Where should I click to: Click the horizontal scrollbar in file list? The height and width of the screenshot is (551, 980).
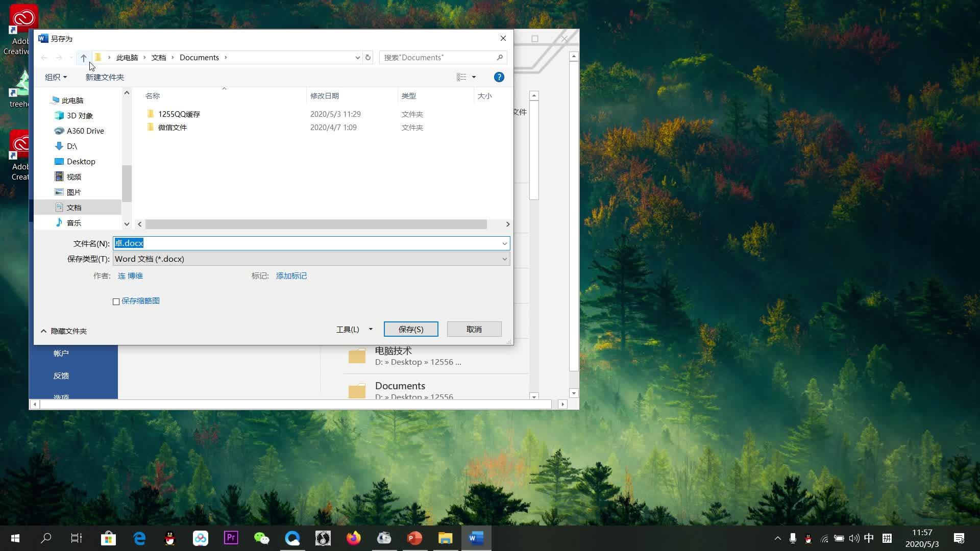[x=315, y=224]
